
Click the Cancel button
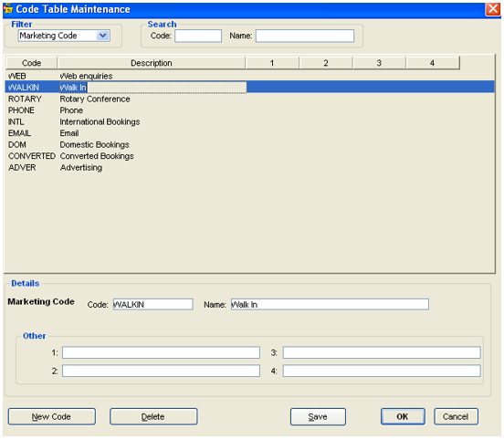pyautogui.click(x=456, y=417)
